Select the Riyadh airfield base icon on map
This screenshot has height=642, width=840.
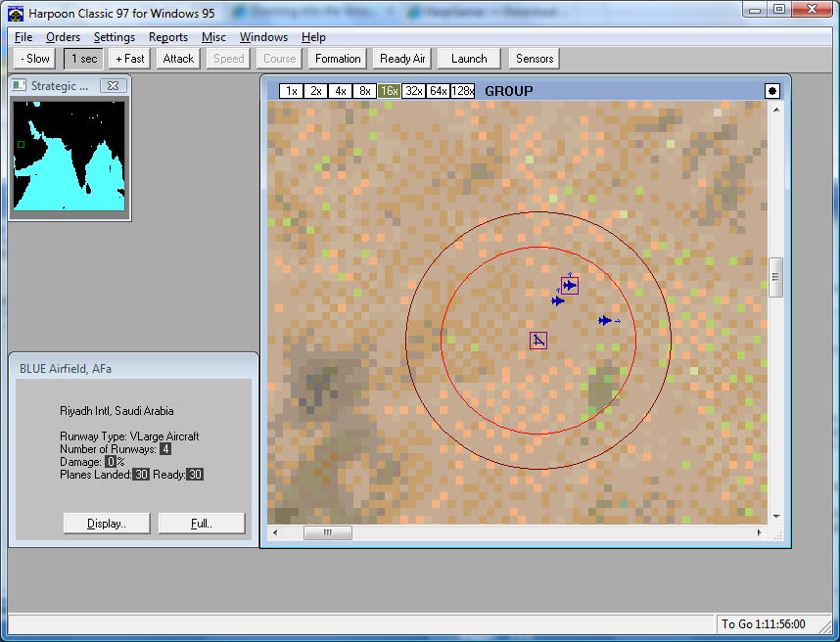[x=538, y=341]
